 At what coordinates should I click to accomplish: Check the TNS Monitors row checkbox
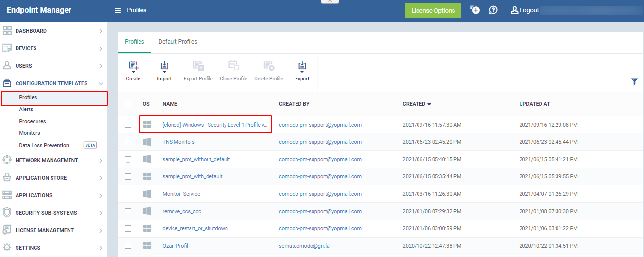[x=128, y=142]
